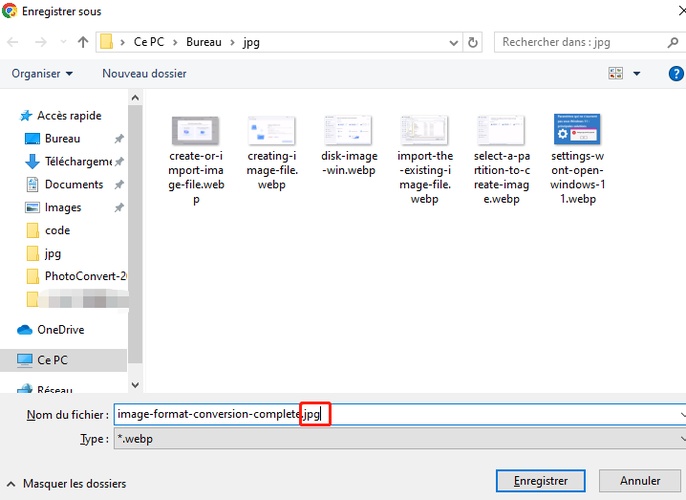
Task: Click the Nom du fichier text field
Action: click(x=400, y=414)
